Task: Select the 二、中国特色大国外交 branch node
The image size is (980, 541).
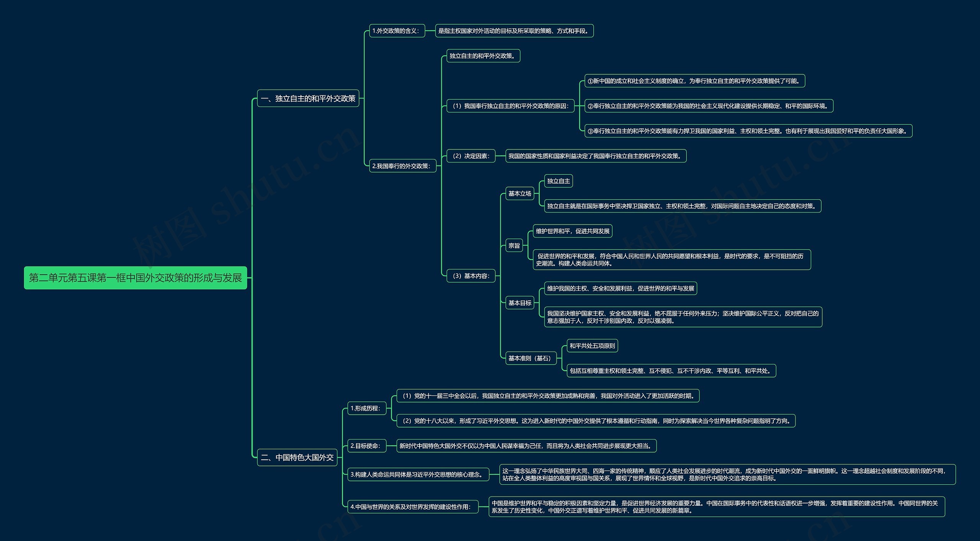Action: (x=297, y=457)
